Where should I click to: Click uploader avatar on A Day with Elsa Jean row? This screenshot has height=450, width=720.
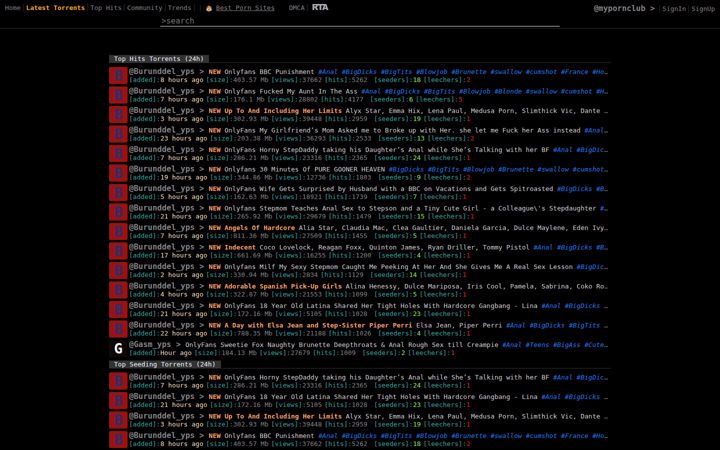click(x=118, y=329)
